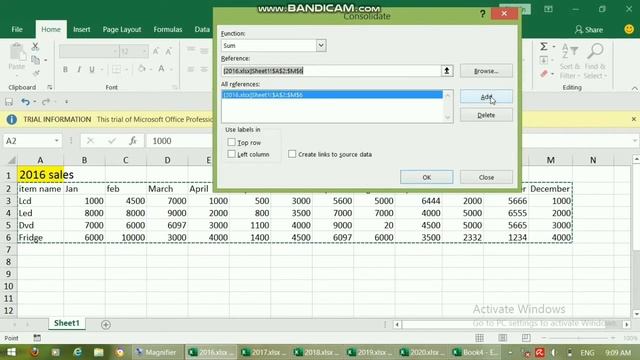
Task: Click OK in the Consolidate dialog
Action: (x=427, y=177)
